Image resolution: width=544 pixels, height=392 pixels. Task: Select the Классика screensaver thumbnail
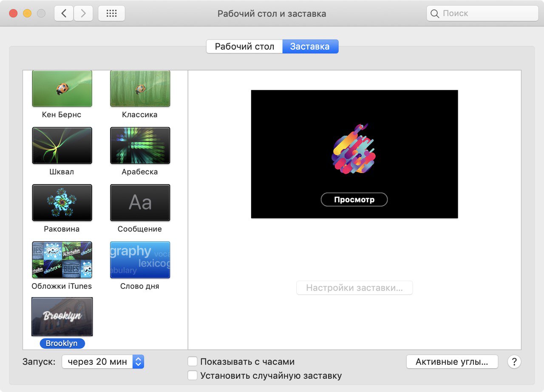click(140, 88)
